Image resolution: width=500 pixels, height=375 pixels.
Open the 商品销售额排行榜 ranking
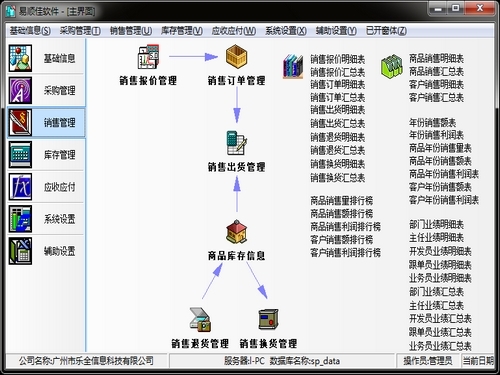tap(341, 213)
